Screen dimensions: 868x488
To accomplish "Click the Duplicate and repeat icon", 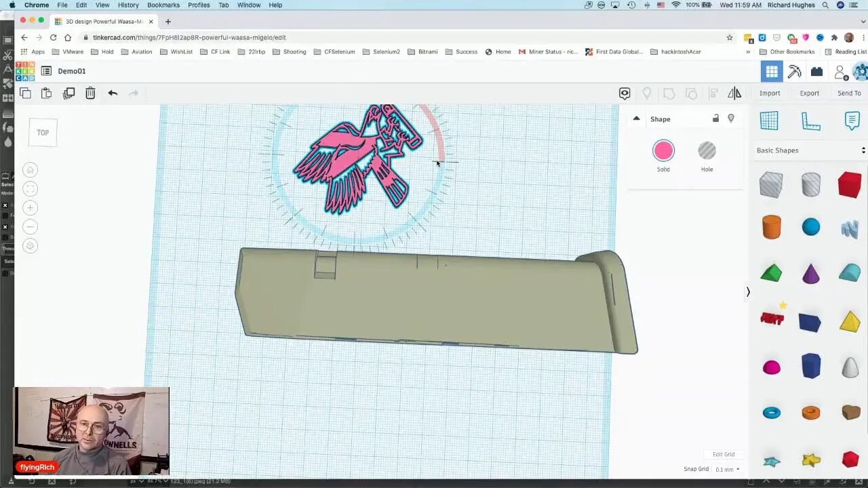I will tap(68, 93).
